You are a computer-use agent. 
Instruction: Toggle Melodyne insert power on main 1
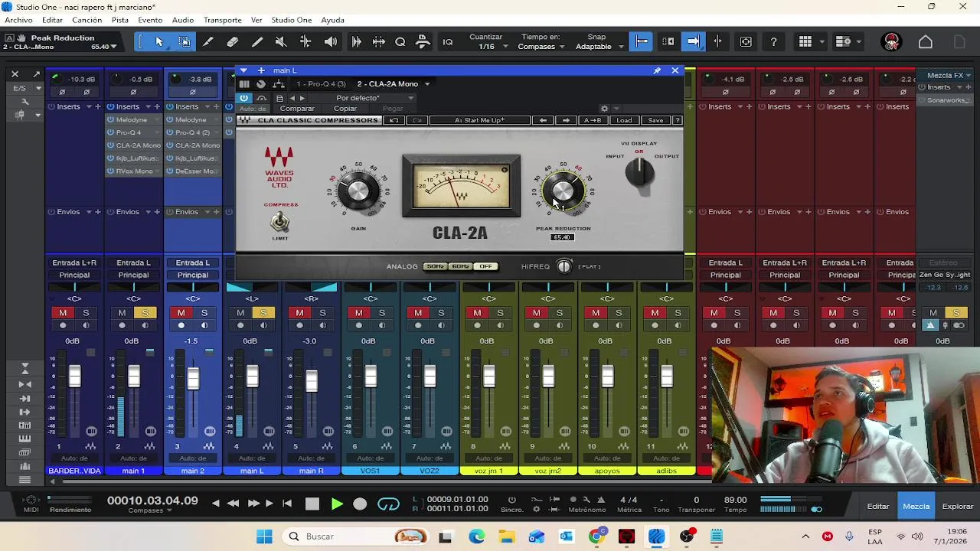[x=110, y=119]
